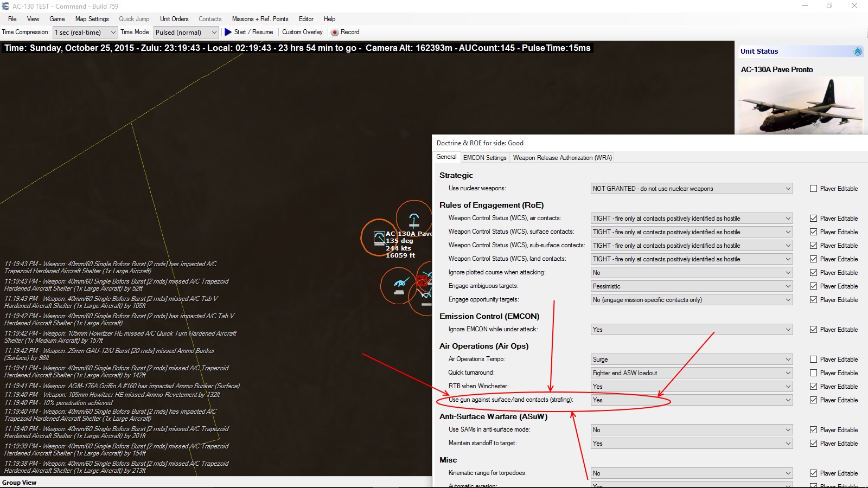Toggle Player Editable for Engage ambiguous targets
The width and height of the screenshot is (868, 488).
(x=813, y=286)
